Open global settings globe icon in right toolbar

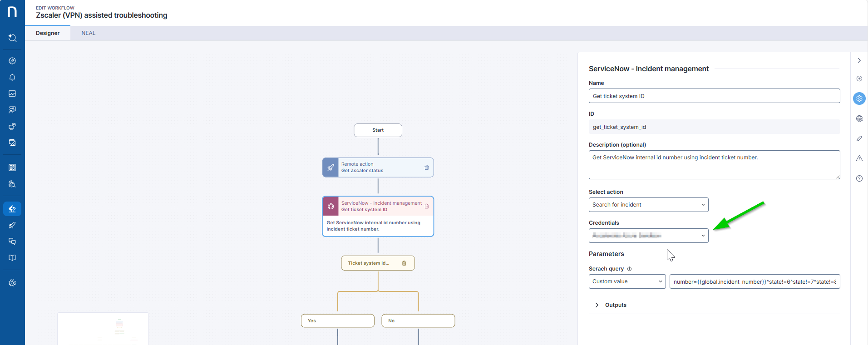tap(859, 118)
